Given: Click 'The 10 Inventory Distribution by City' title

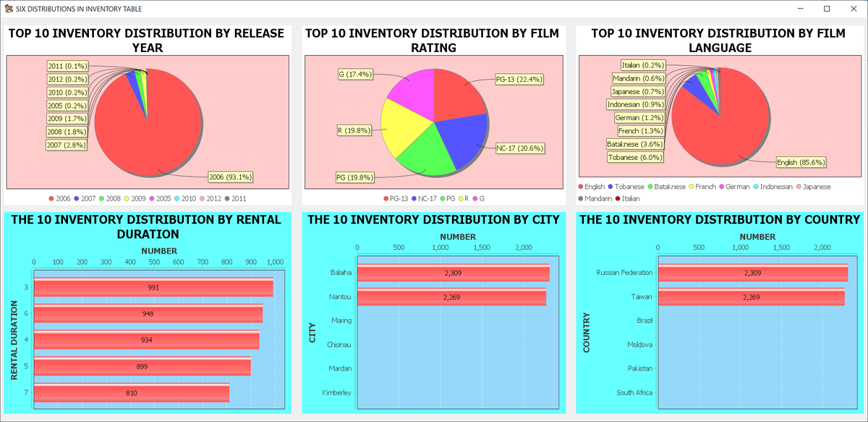Looking at the screenshot, I should [x=434, y=220].
